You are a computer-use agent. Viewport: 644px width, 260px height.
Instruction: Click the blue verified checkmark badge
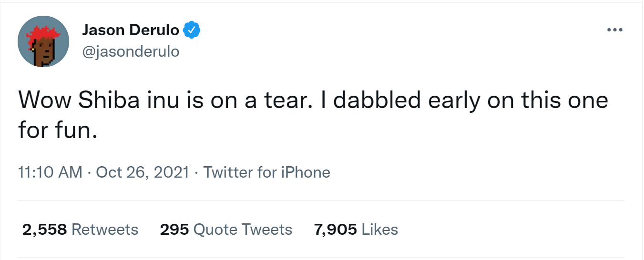192,30
